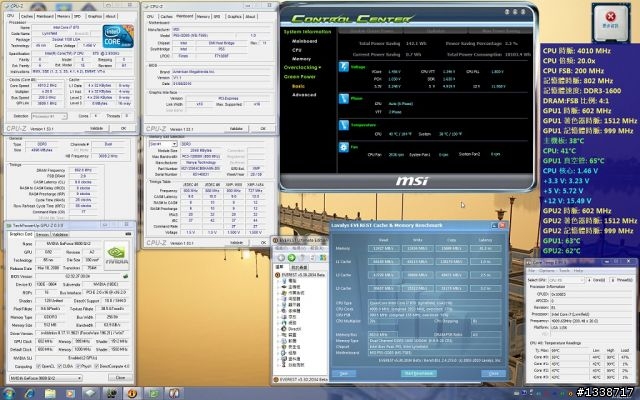Click Close in Everest benchmark window

click(x=493, y=373)
